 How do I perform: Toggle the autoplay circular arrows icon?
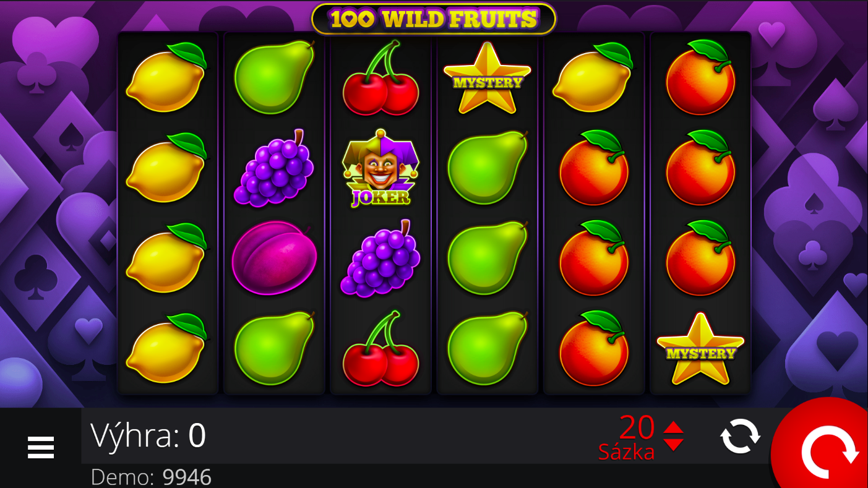point(740,436)
